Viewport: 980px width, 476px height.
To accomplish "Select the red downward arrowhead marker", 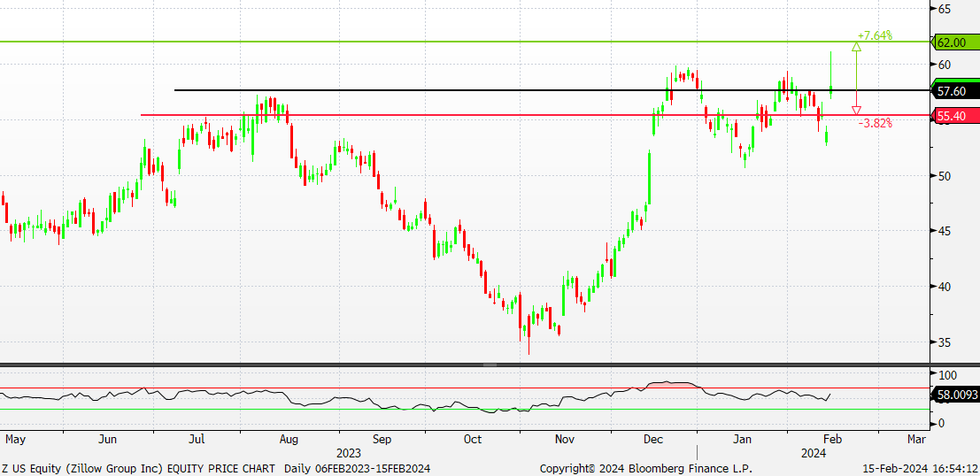I will click(856, 111).
